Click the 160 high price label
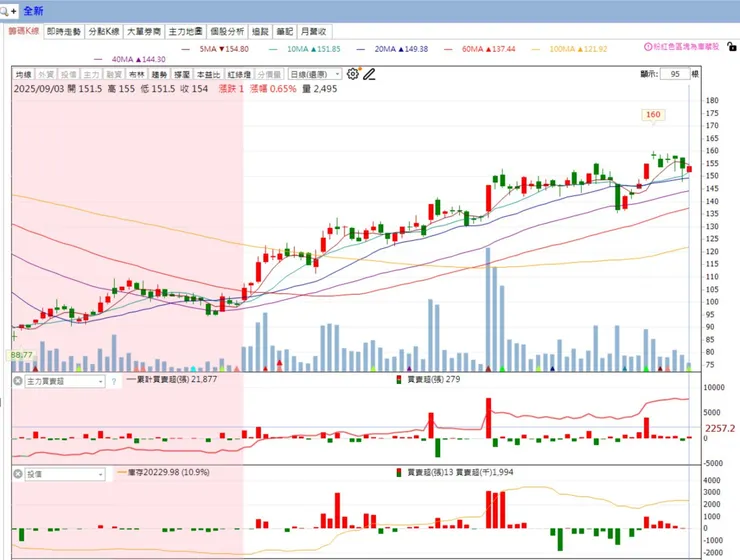Screen dimensions: 740x560 pos(653,115)
